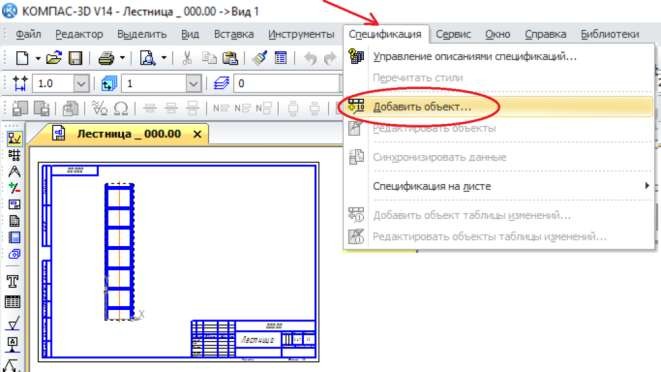Switch to the 'Лестница _ 000.00' tab
Viewport: 661px width, 372px height.
pyautogui.click(x=129, y=134)
